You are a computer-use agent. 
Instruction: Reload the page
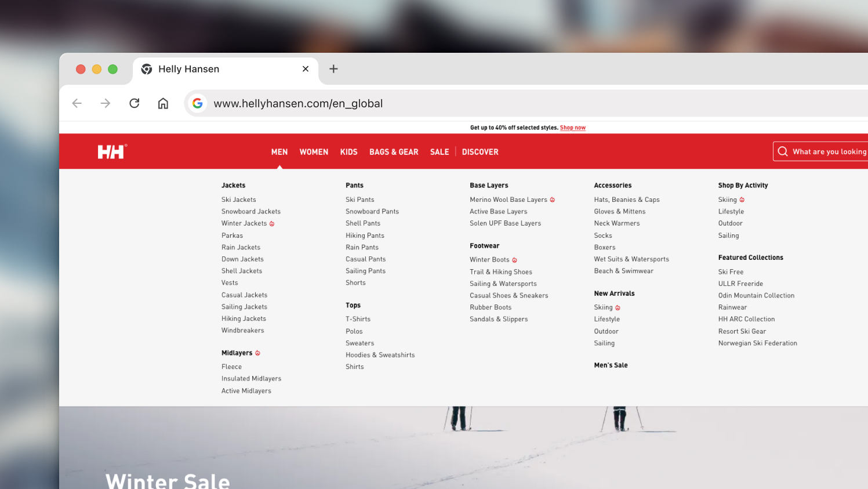pyautogui.click(x=134, y=103)
